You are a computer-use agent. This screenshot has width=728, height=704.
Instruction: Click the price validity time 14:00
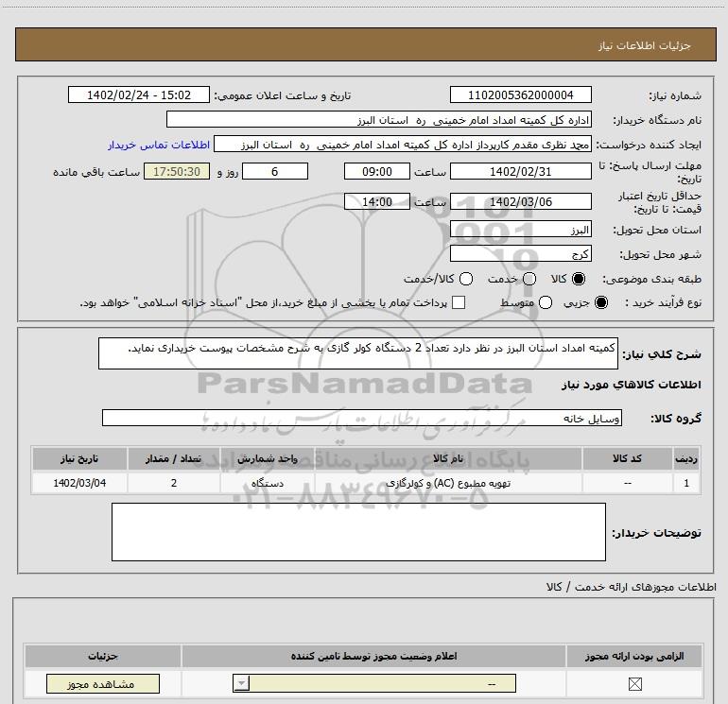(377, 201)
